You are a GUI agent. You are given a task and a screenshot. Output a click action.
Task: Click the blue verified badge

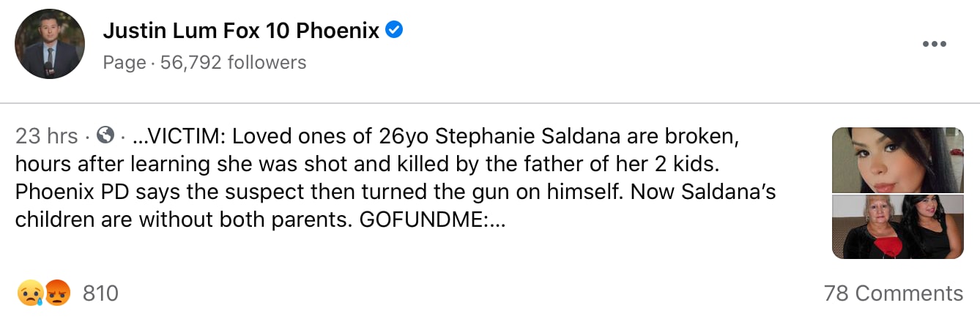coord(394,31)
